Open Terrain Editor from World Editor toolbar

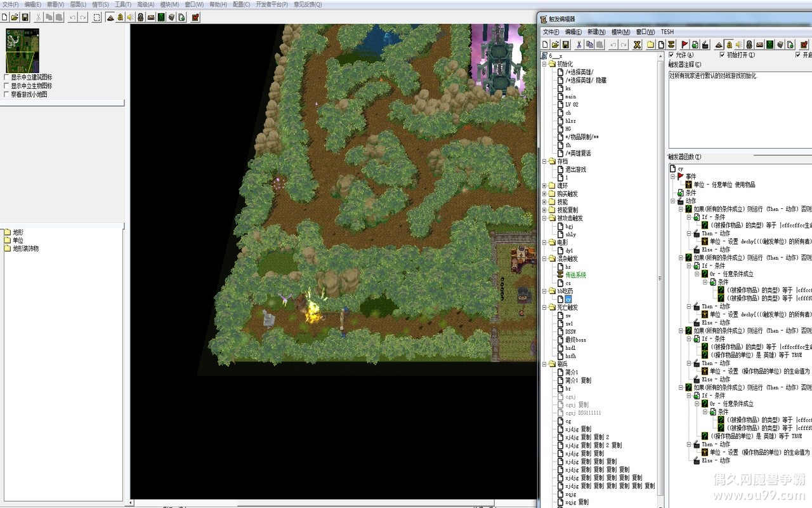[x=110, y=17]
